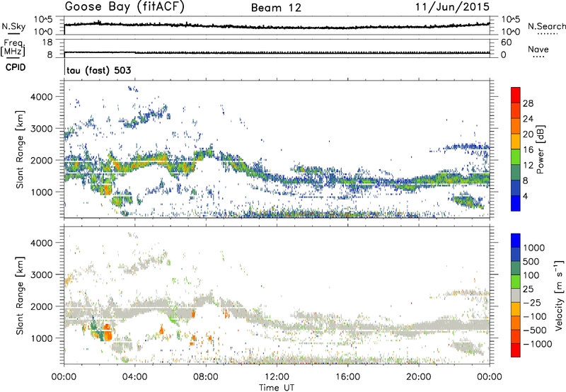This screenshot has width=566, height=392.
Task: Click the 16:00 time tick label
Action: click(x=347, y=377)
